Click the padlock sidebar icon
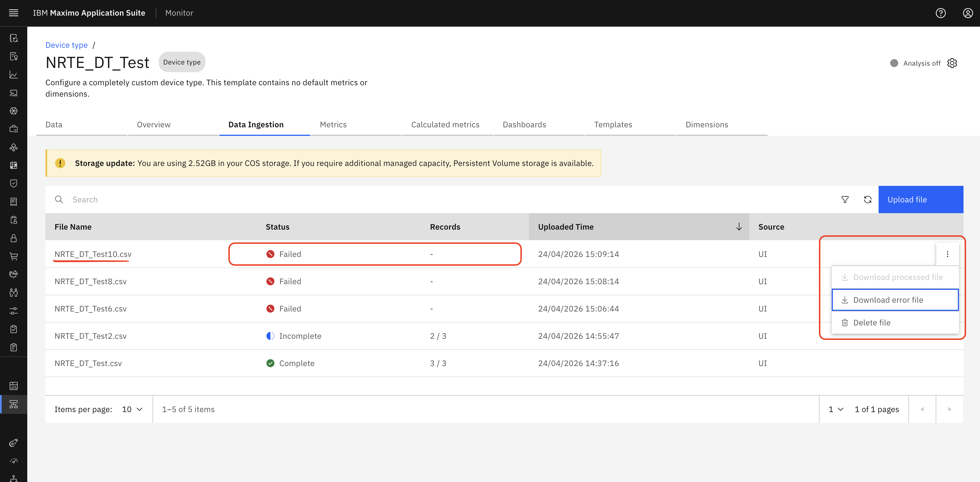980x482 pixels. pos(14,238)
